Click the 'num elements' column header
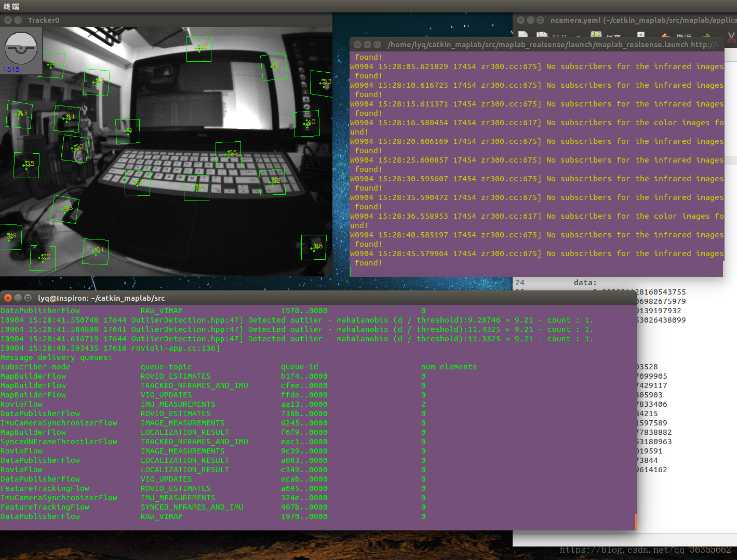 449,367
